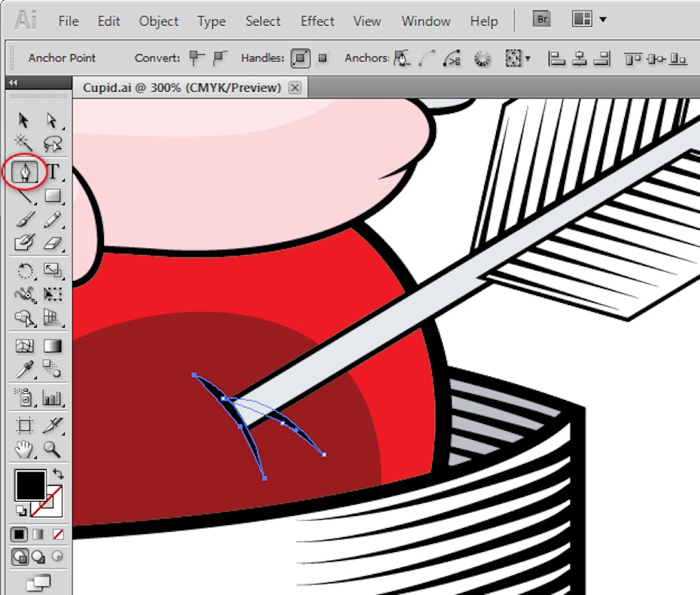Viewport: 700px width, 595px height.
Task: Convert selected anchor points to corner
Action: point(196,58)
